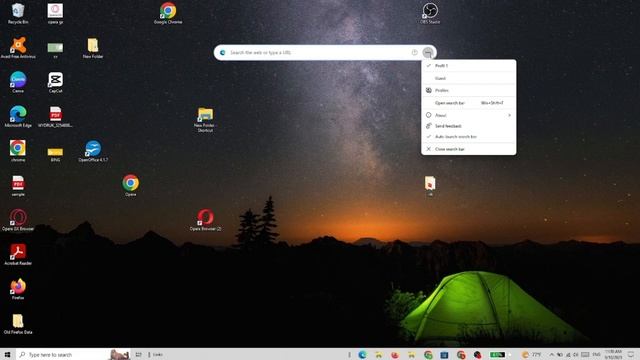Select Close search bar entry
Screen dimensions: 640x360
click(x=469, y=149)
